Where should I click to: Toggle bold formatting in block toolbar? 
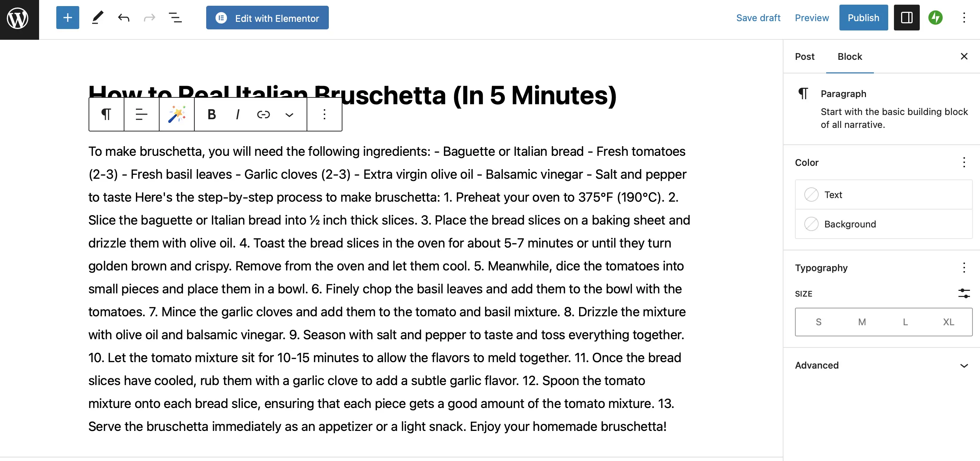(212, 114)
